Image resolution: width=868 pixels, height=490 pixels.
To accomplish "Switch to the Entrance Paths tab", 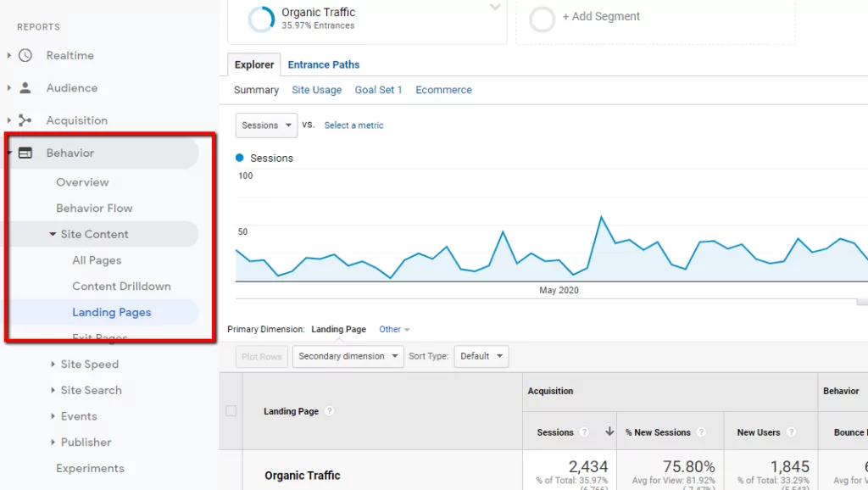I will click(x=323, y=64).
